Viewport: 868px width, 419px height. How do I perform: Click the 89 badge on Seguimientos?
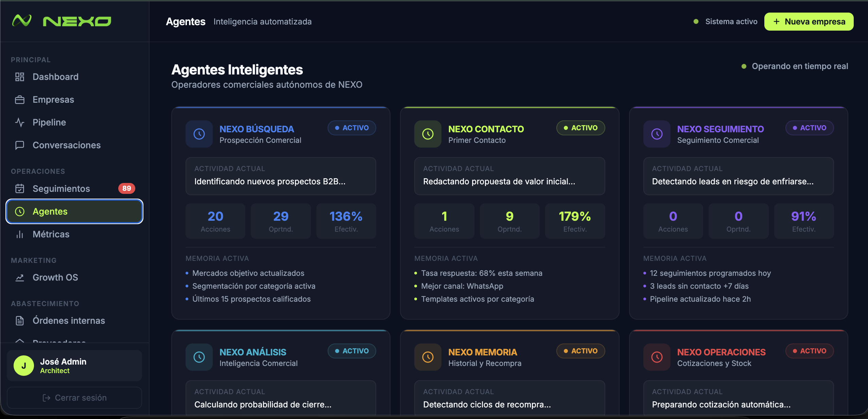127,188
